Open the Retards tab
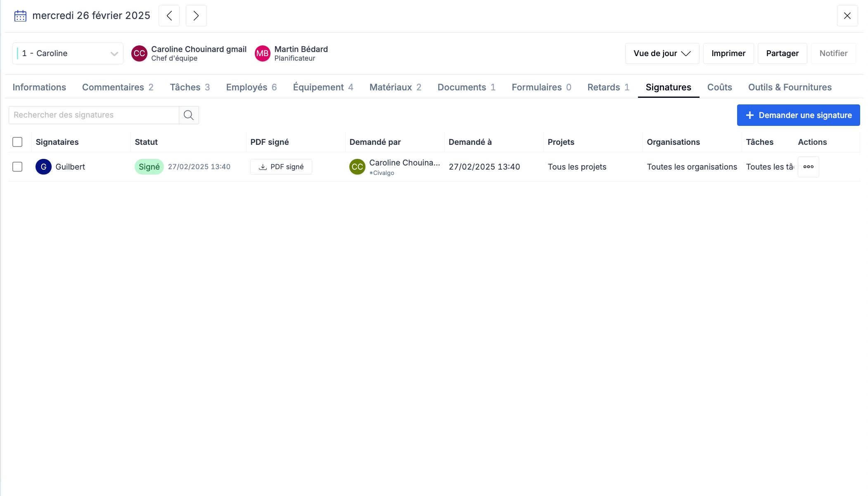 pos(608,87)
